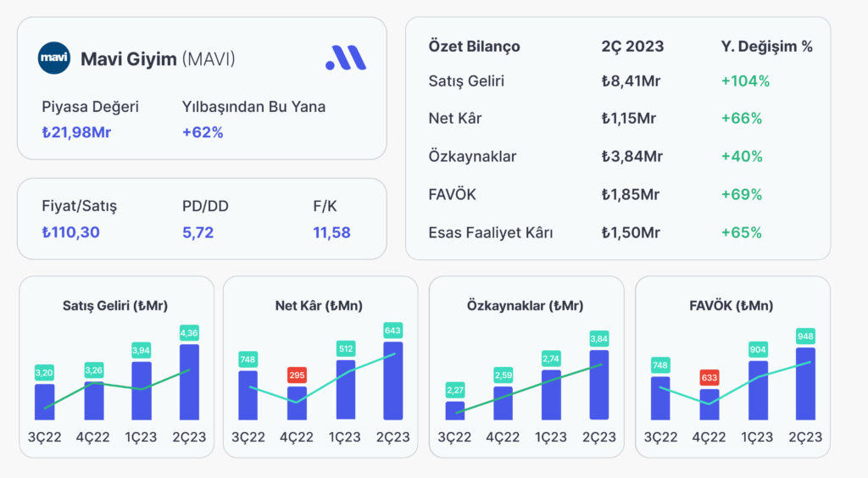Click the 2,27 label in Özkaynaklar chart
The image size is (868, 478).
pos(455,390)
